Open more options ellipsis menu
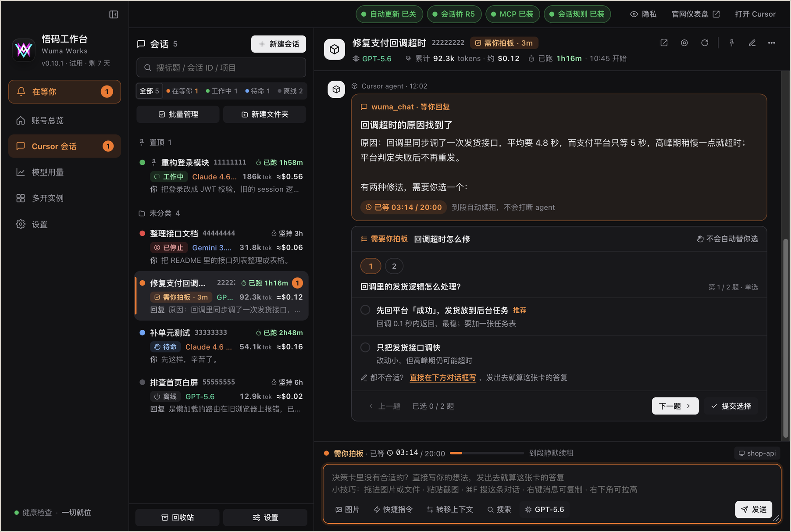Screen dimensions: 791x532 [x=772, y=43]
